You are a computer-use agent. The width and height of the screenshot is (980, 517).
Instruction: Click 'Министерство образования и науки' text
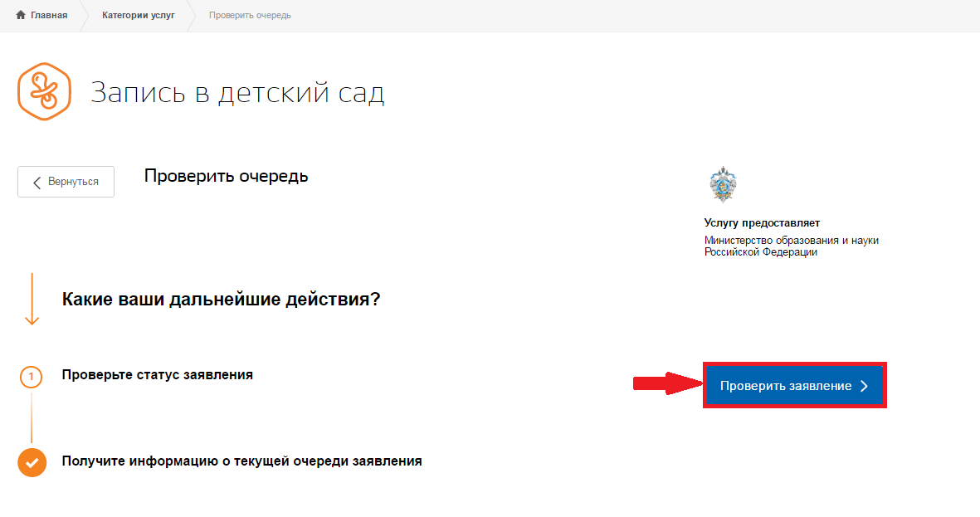click(791, 241)
